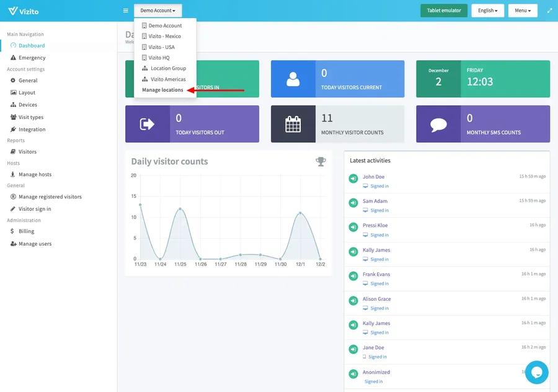
Task: Click the trophy icon above the chart
Action: [x=321, y=161]
